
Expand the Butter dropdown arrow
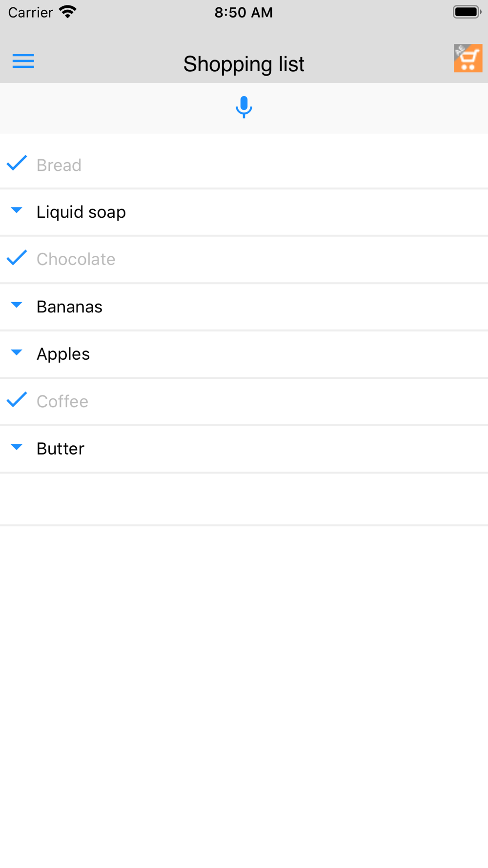click(17, 447)
